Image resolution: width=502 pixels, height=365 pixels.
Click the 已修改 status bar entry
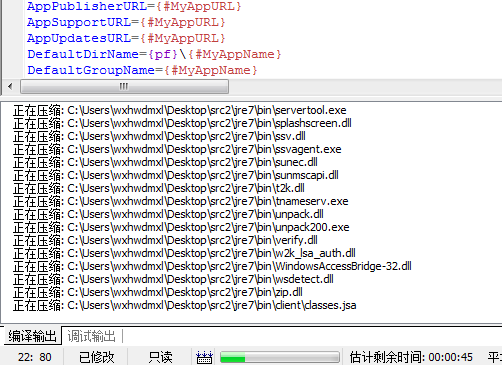click(x=96, y=357)
